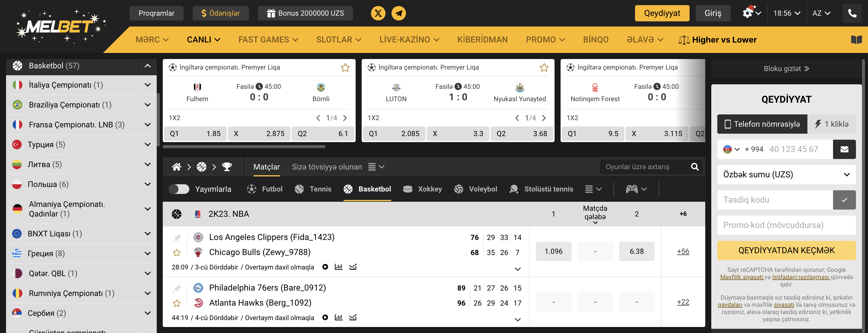Switch to email registration envelope icon
868x333 pixels.
(x=844, y=149)
